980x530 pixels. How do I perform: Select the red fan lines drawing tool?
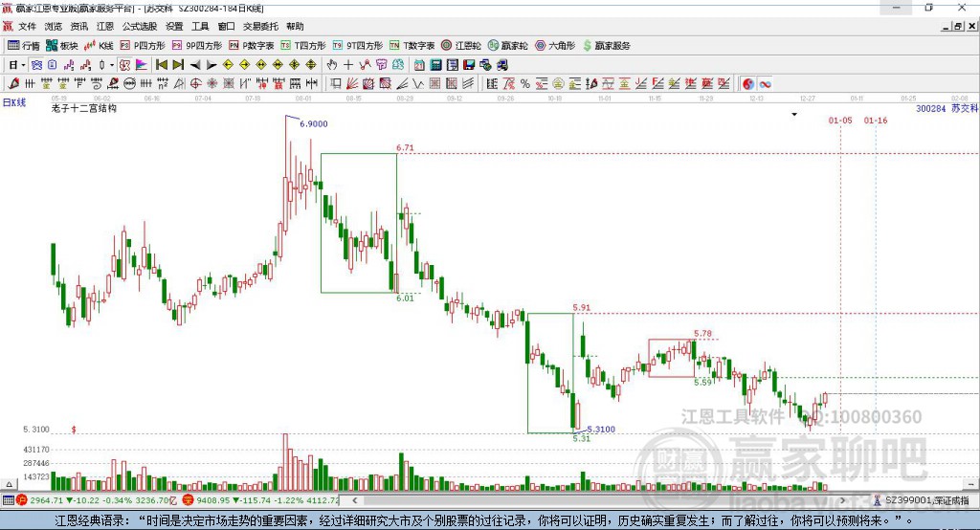tap(352, 84)
